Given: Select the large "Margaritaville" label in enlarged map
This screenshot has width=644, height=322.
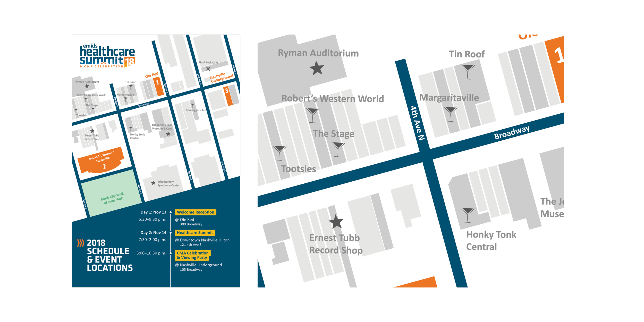Looking at the screenshot, I should [449, 98].
